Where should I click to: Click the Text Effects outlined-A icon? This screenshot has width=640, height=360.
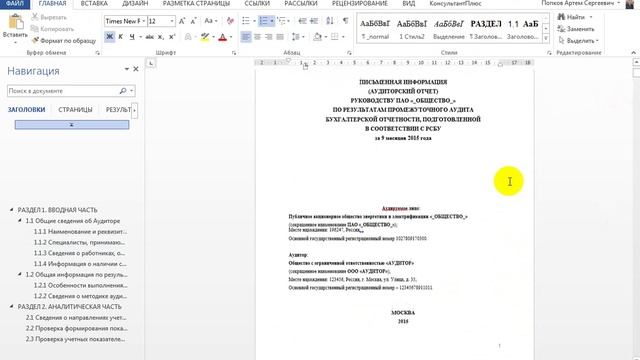(188, 37)
